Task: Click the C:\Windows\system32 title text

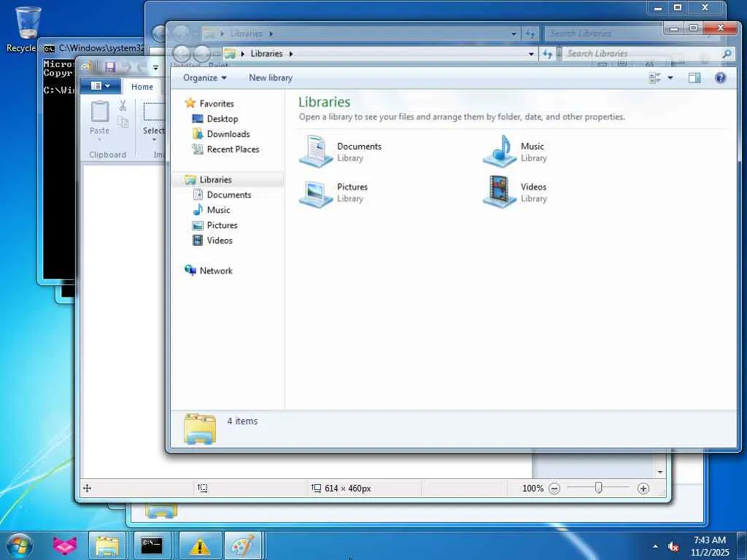Action: pyautogui.click(x=101, y=48)
